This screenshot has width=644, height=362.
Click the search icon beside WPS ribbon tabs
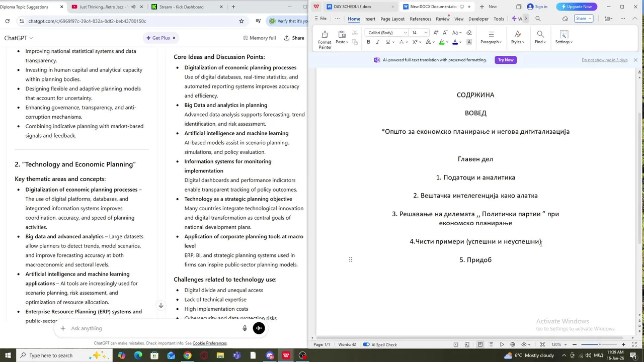tap(538, 19)
